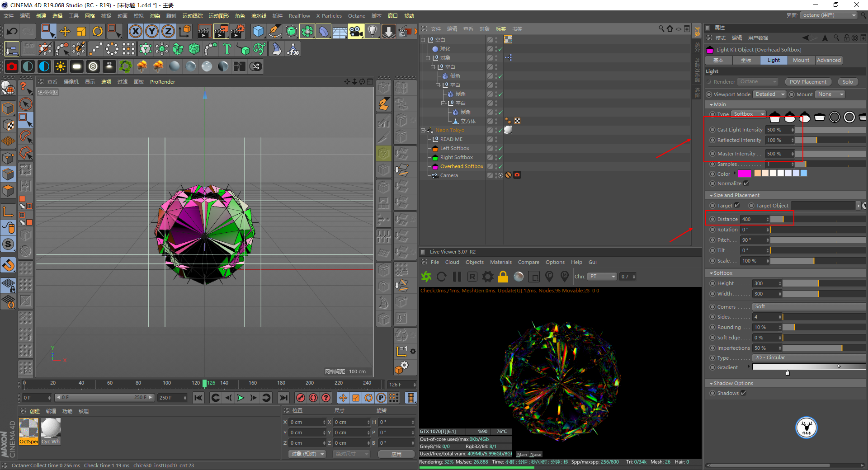Toggle the enable checkmark for Right Softbox
Viewport: 868px width, 470px height.
[x=500, y=157]
